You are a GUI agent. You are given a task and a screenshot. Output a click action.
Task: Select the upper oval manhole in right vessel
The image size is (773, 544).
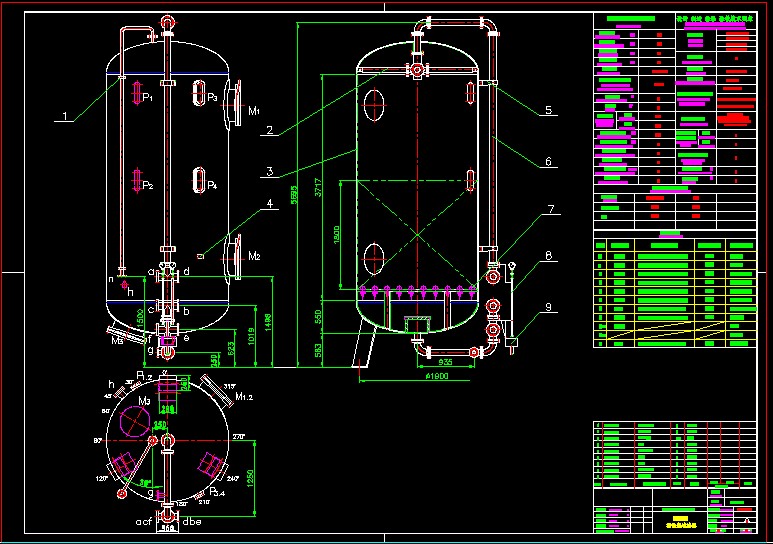(375, 103)
